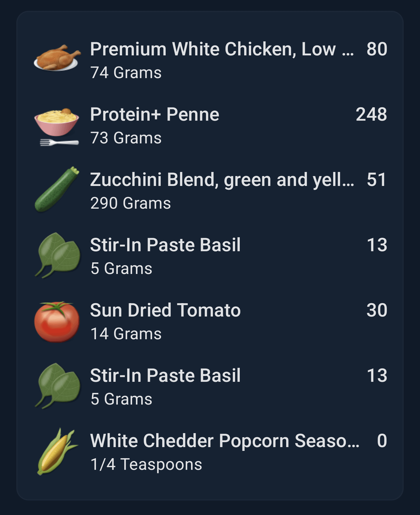Tap 80 calories value for chicken

pyautogui.click(x=377, y=49)
